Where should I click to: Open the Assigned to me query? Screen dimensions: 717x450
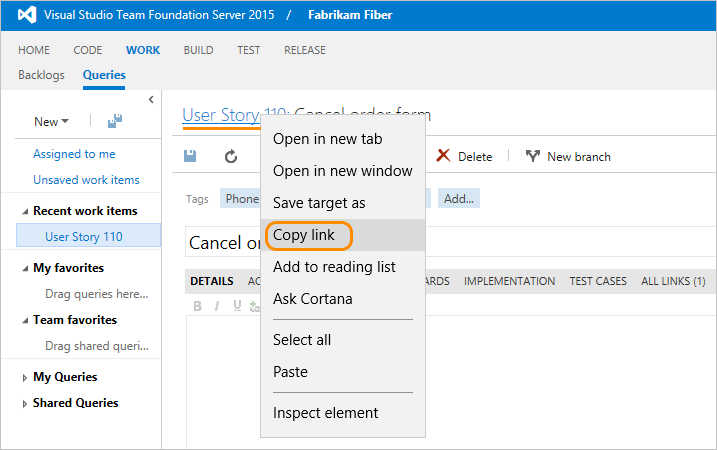(74, 154)
